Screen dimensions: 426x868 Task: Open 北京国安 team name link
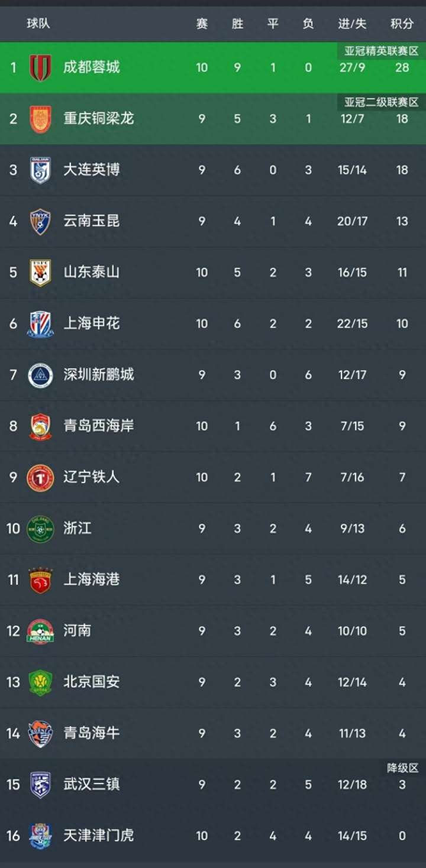tap(92, 682)
